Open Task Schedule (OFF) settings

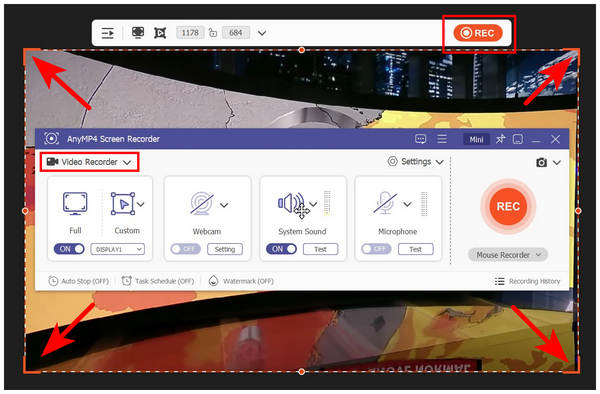click(158, 281)
